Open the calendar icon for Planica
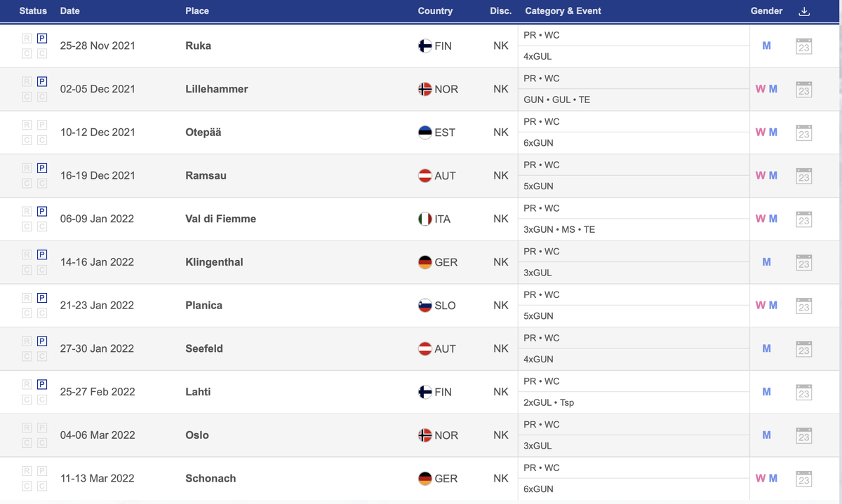842x504 pixels. (804, 306)
